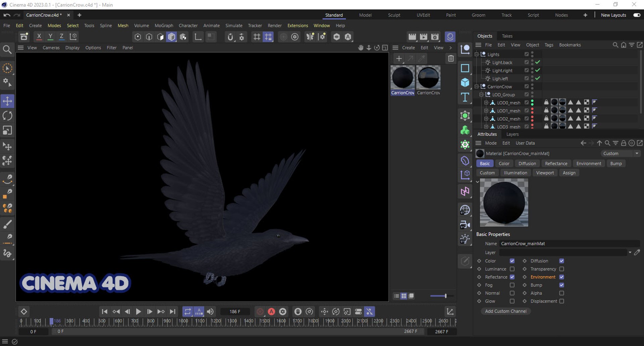
Task: Collapse the LOD_Group node
Action: click(481, 95)
